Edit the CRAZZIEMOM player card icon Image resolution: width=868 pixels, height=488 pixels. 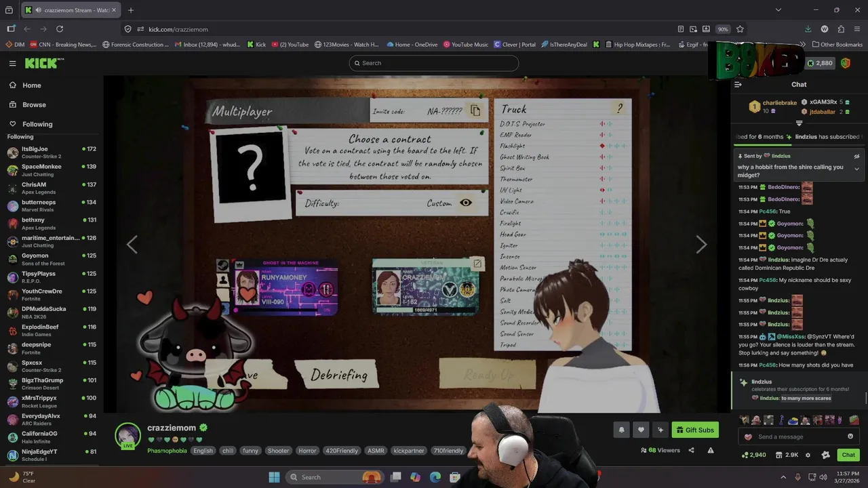[x=477, y=264]
